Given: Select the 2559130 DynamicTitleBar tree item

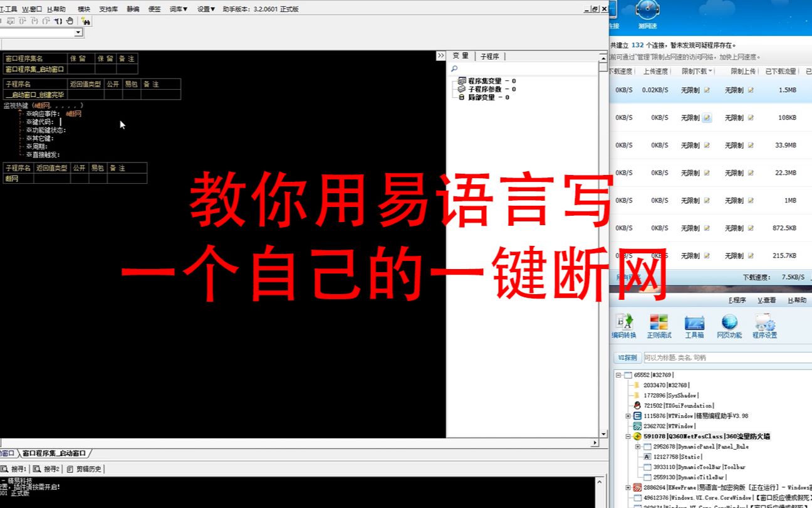Looking at the screenshot, I should tap(690, 477).
